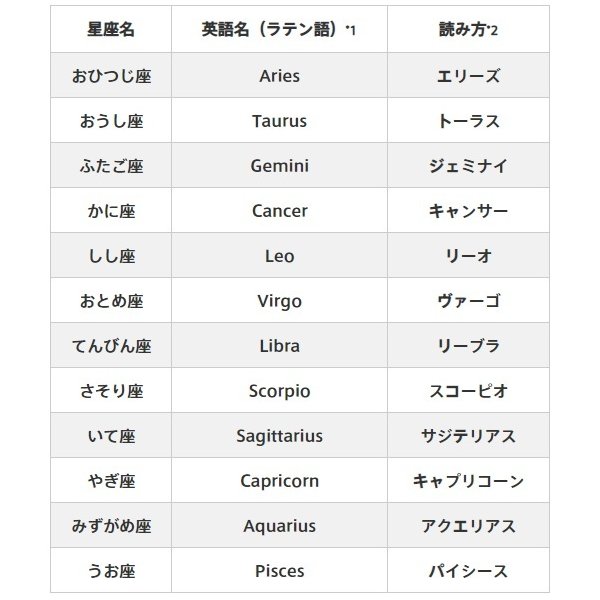This screenshot has height=600, width=600.
Task: Click the おとめ座 cell
Action: pos(111,300)
